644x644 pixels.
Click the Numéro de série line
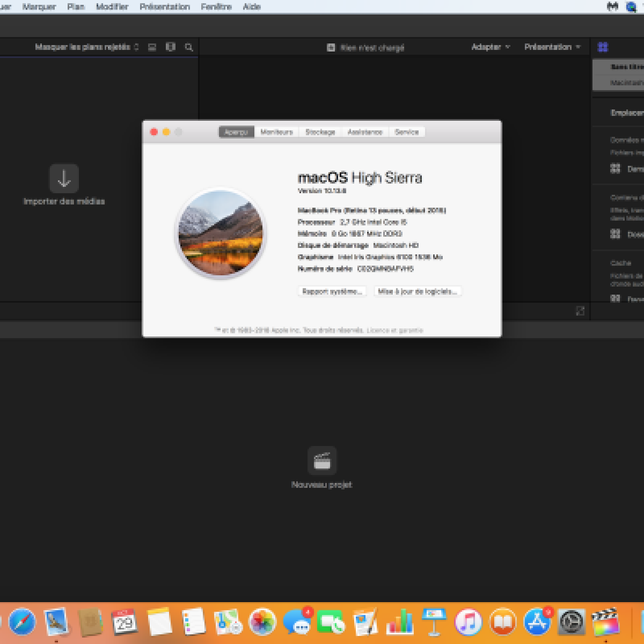pos(355,269)
